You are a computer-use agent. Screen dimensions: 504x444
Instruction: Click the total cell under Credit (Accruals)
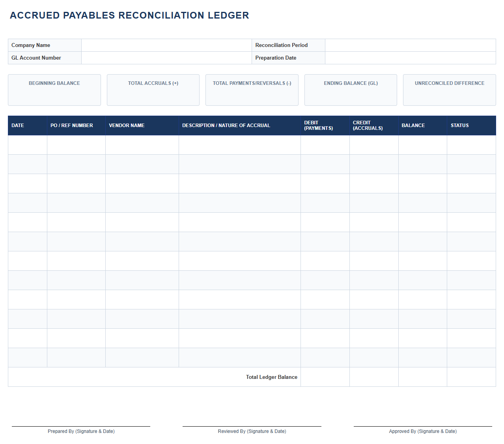[374, 377]
